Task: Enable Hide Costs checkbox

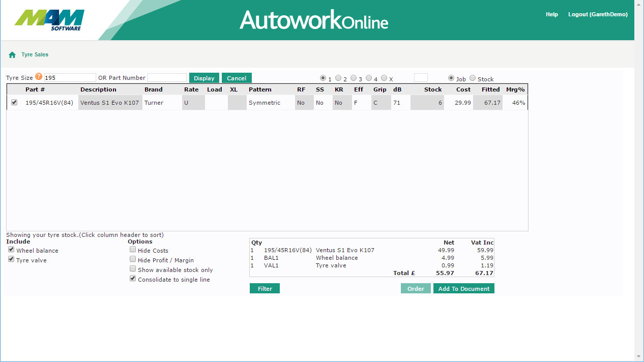Action: click(x=133, y=250)
